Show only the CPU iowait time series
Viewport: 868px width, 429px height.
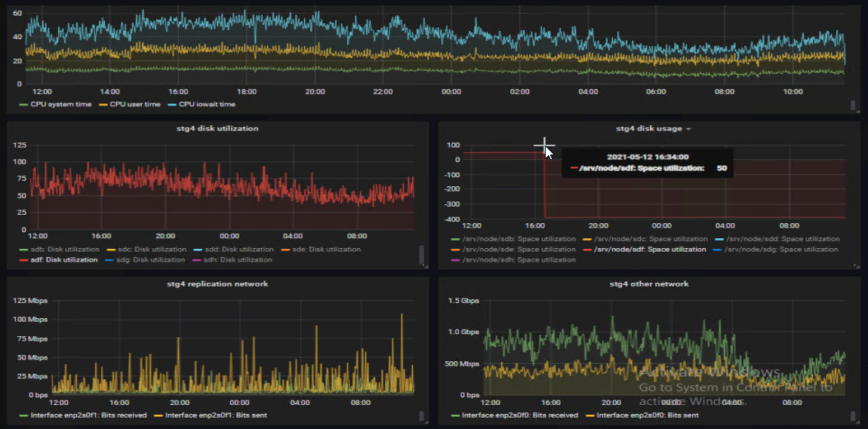point(206,104)
